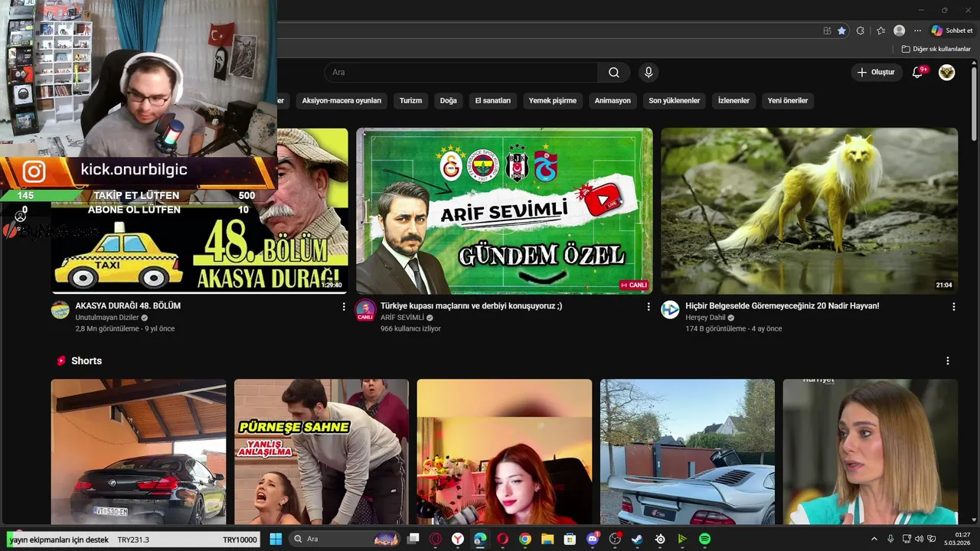Click the Windows taskbar search box

click(345, 539)
